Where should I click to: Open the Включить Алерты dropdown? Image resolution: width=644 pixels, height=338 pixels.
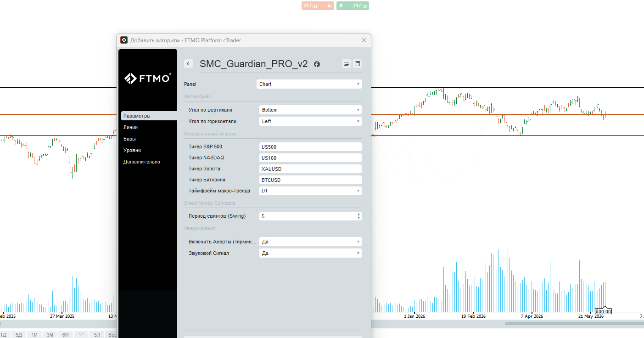click(310, 242)
